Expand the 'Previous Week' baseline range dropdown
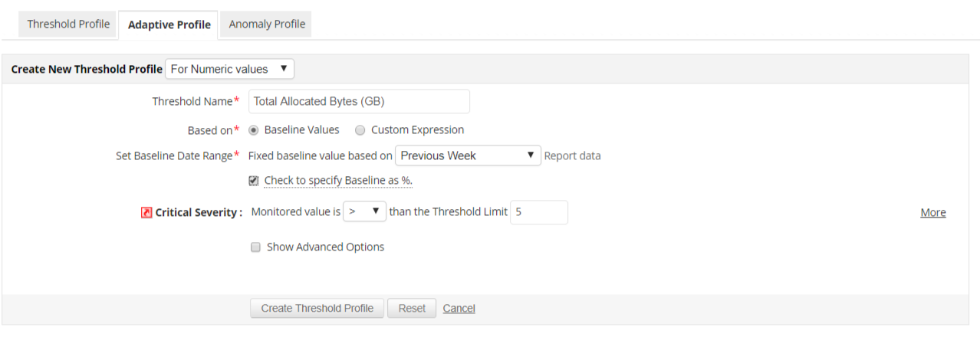The image size is (980, 337). 468,155
